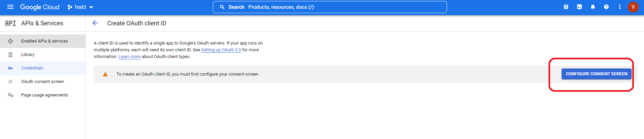Click the gift (free trial) icon
Screen dimensions: 644x139
click(x=566, y=7)
